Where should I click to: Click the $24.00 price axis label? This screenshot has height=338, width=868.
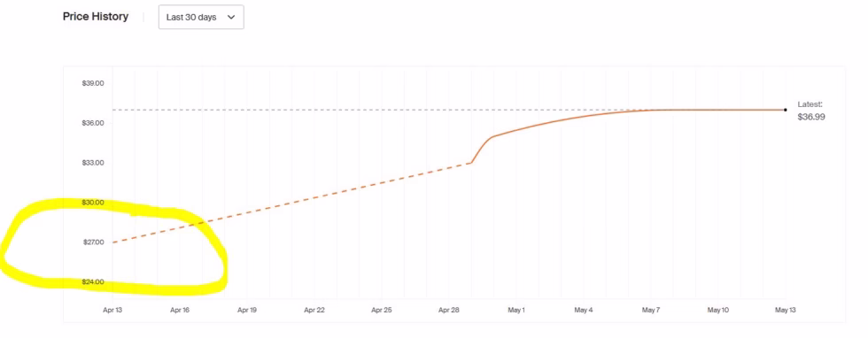pyautogui.click(x=93, y=282)
